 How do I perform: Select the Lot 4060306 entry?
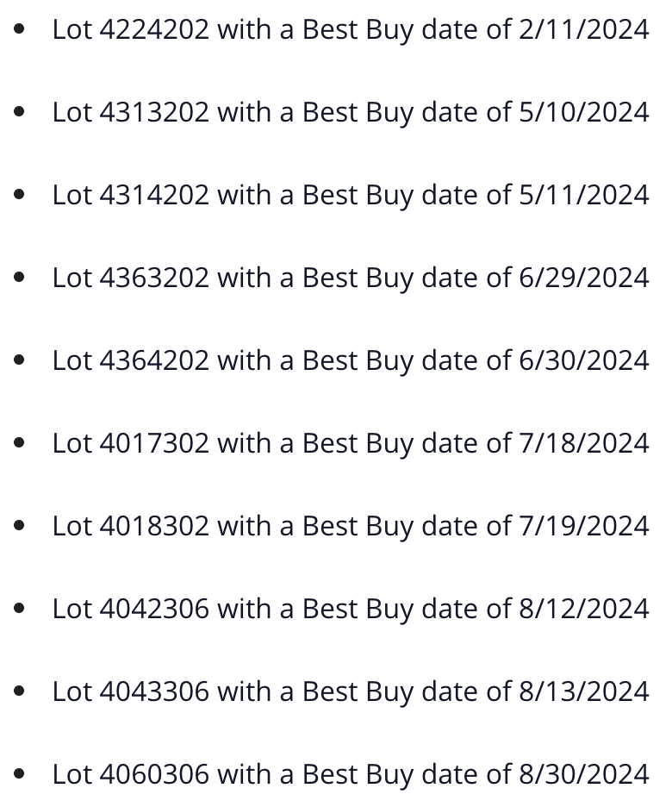[351, 774]
